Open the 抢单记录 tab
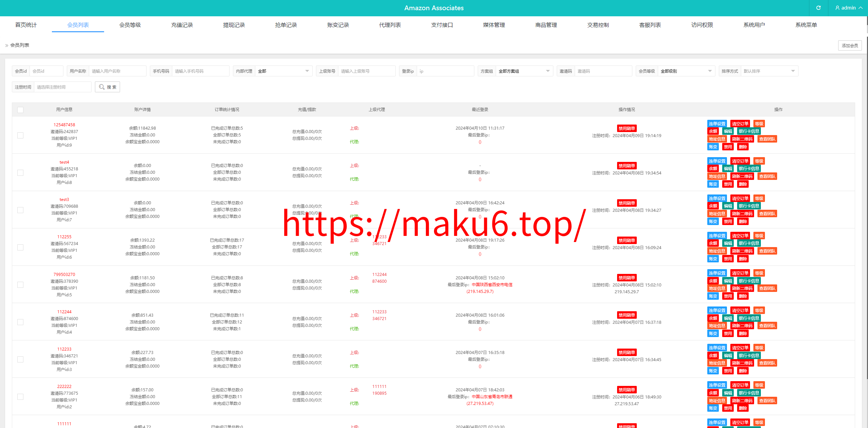The height and width of the screenshot is (428, 868). [x=286, y=25]
